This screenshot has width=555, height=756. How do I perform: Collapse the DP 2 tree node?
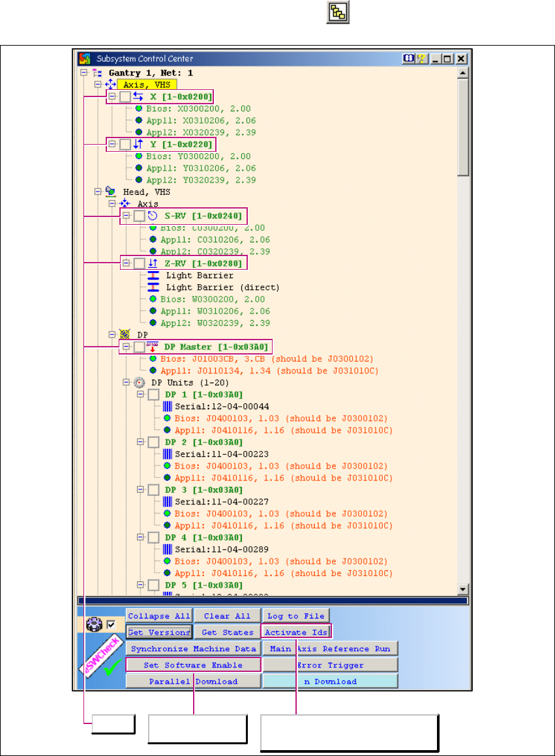tap(140, 442)
